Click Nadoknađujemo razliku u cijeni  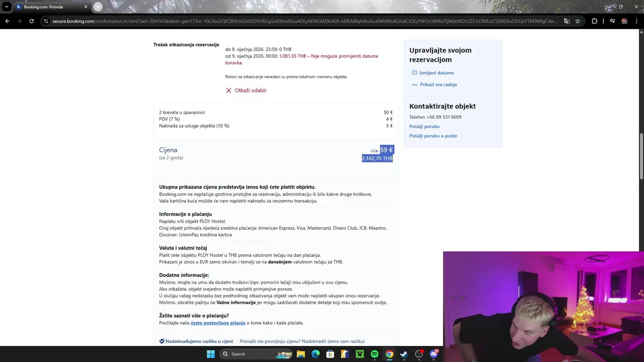click(x=199, y=341)
